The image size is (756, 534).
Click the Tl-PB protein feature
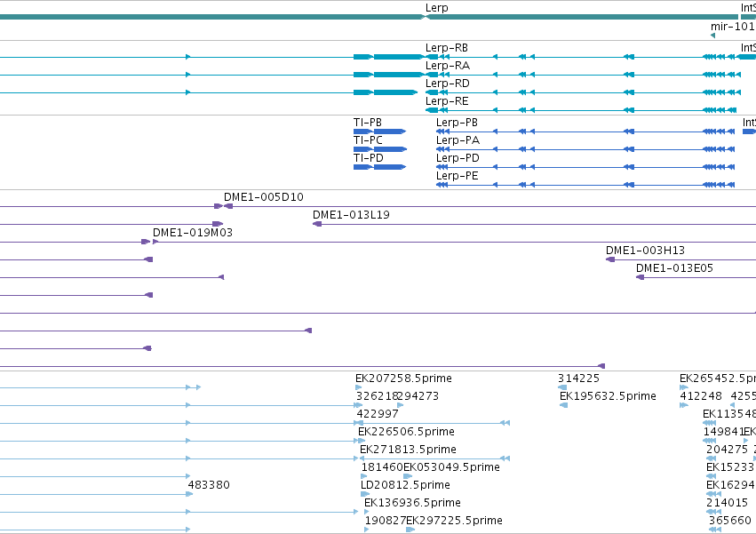[x=380, y=132]
